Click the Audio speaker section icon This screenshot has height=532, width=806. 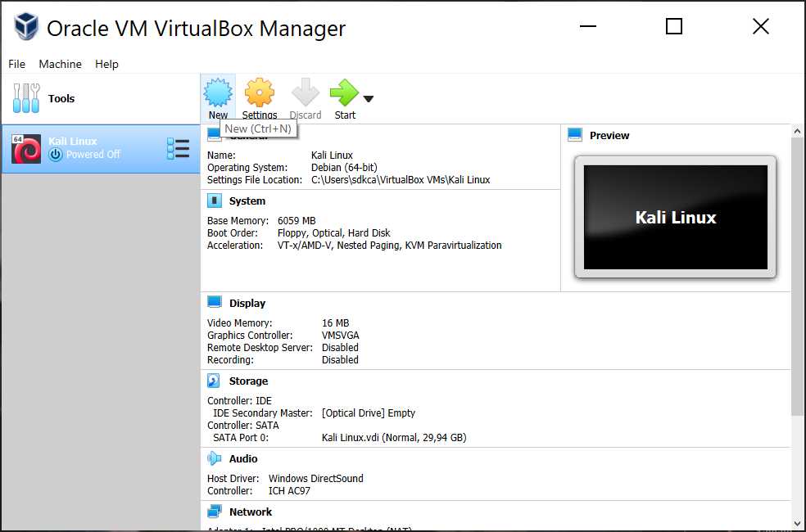215,458
